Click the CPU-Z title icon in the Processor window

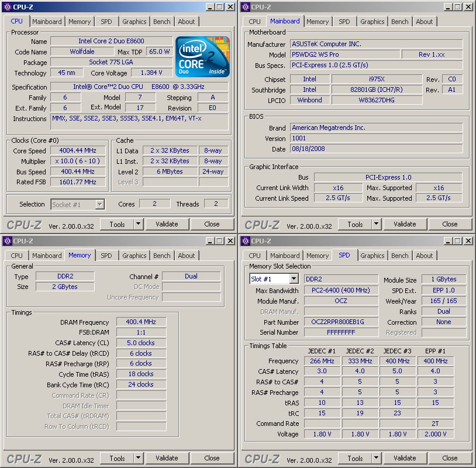click(7, 6)
